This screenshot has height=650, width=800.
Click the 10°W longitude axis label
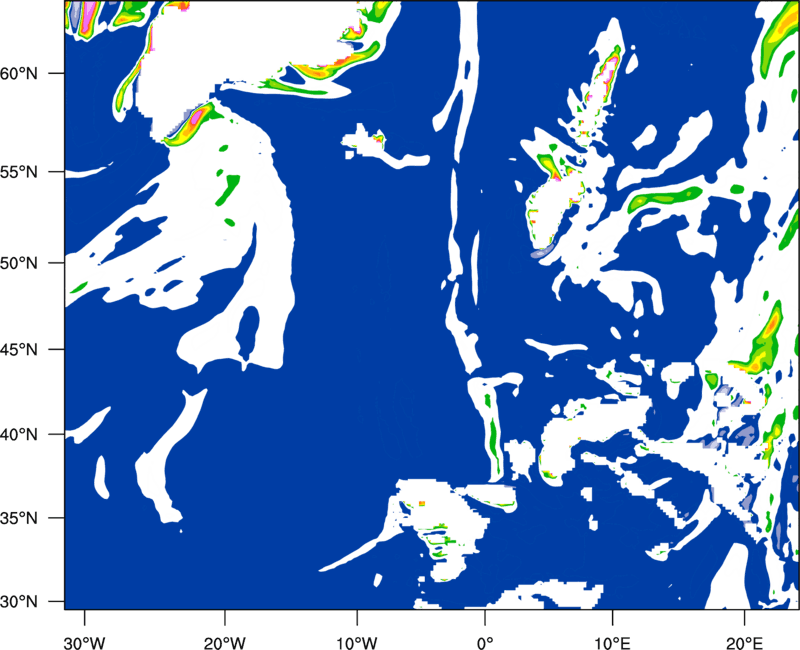(x=357, y=643)
